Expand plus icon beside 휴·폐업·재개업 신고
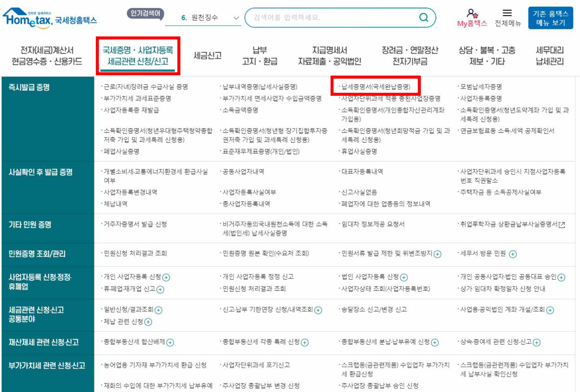Screen dimensions: 580x392 [161, 289]
